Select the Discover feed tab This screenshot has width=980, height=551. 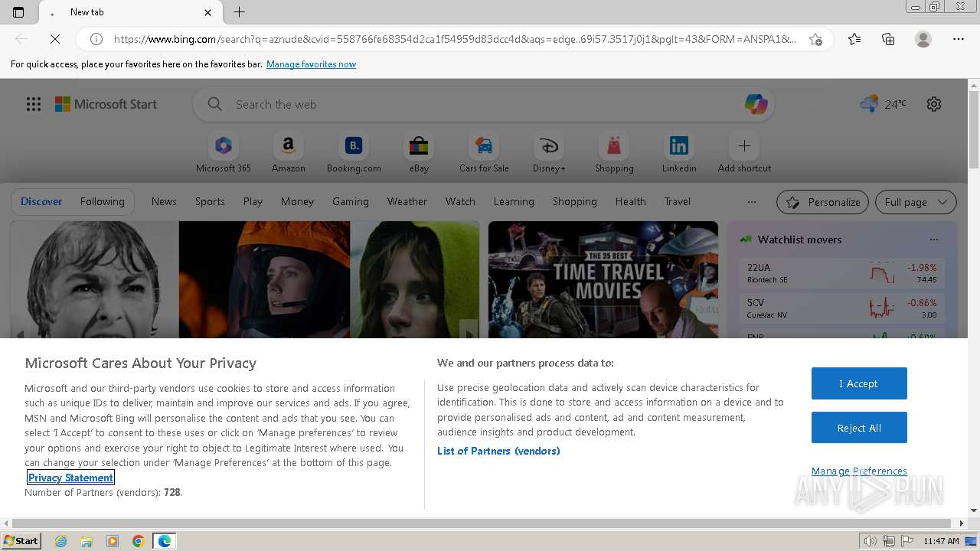click(x=41, y=201)
